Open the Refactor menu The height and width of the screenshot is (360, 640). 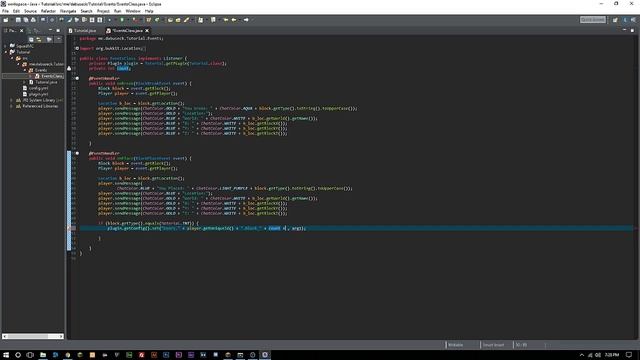(48, 11)
